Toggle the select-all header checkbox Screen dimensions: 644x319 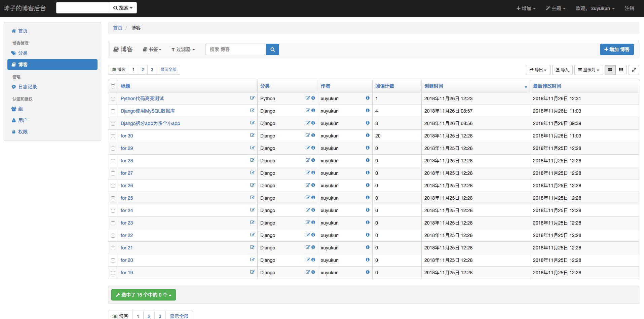[x=113, y=86]
